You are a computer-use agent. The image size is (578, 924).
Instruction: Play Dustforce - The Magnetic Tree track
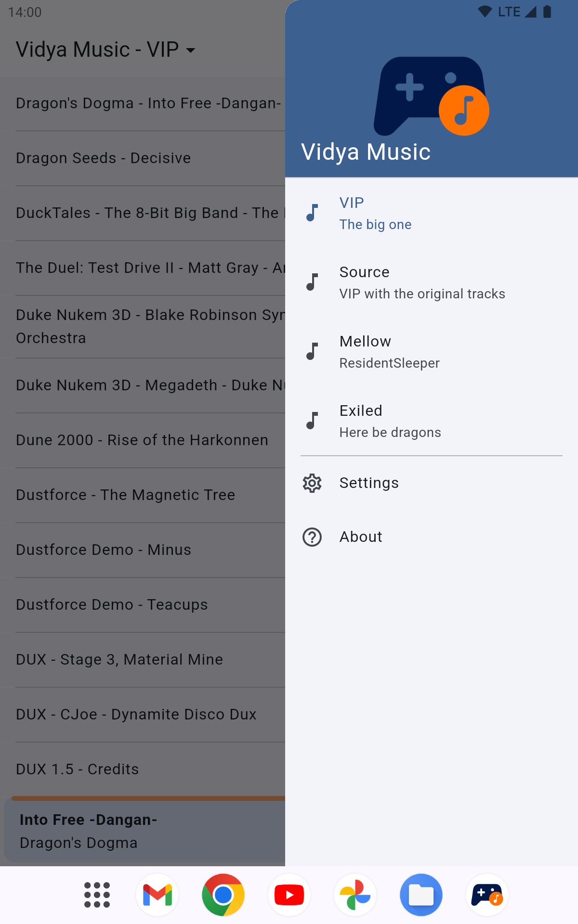[126, 495]
